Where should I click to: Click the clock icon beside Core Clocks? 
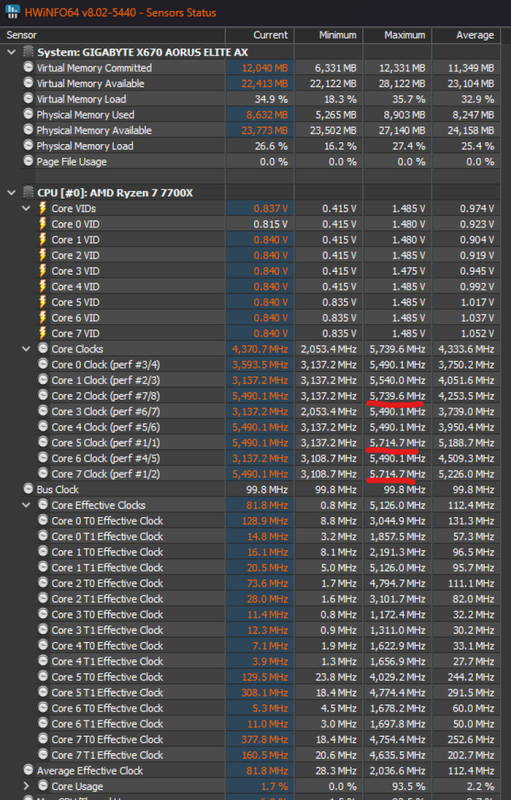click(43, 349)
